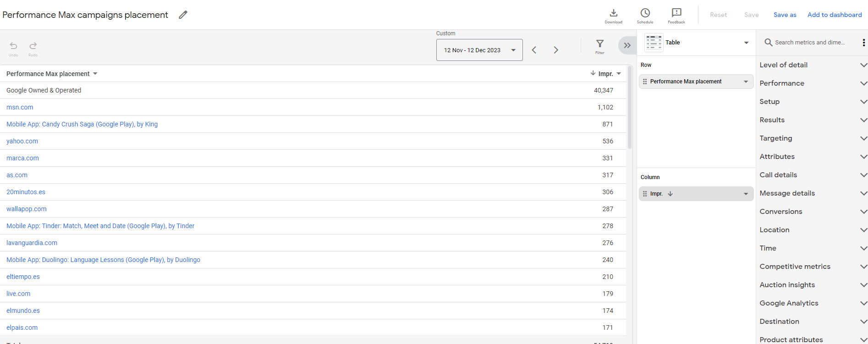
Task: Click the Save button
Action: tap(751, 15)
